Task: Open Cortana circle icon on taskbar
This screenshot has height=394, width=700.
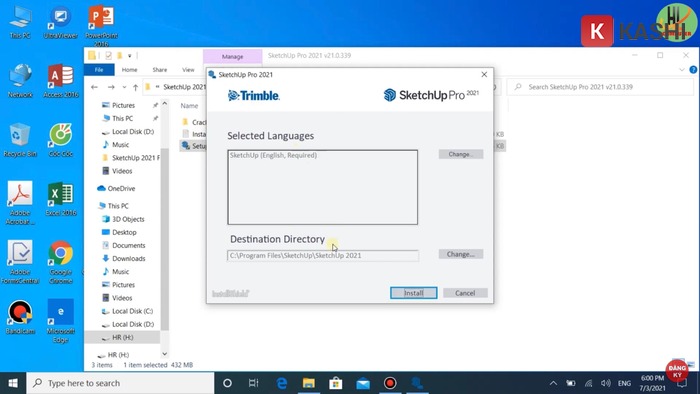Action: pos(227,383)
